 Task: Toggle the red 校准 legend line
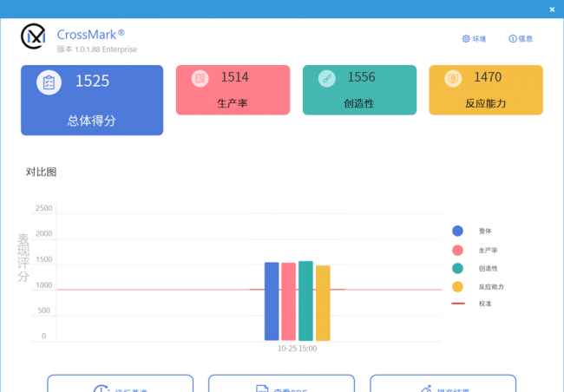coord(458,304)
